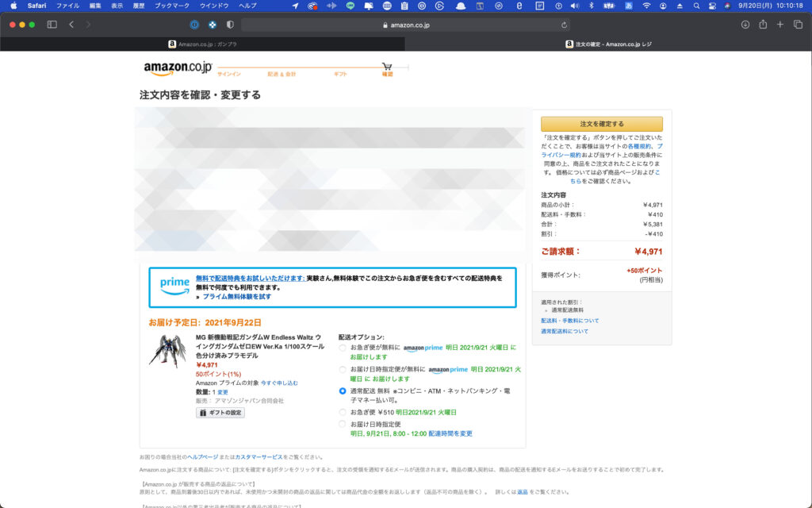Viewport: 812px width, 508px height.
Task: Click the Bluetooth icon in menu bar
Action: [x=591, y=6]
